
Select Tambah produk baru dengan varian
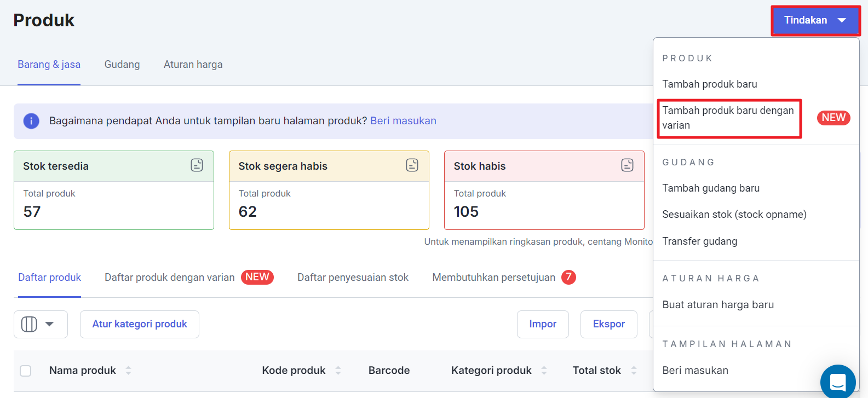pos(728,118)
